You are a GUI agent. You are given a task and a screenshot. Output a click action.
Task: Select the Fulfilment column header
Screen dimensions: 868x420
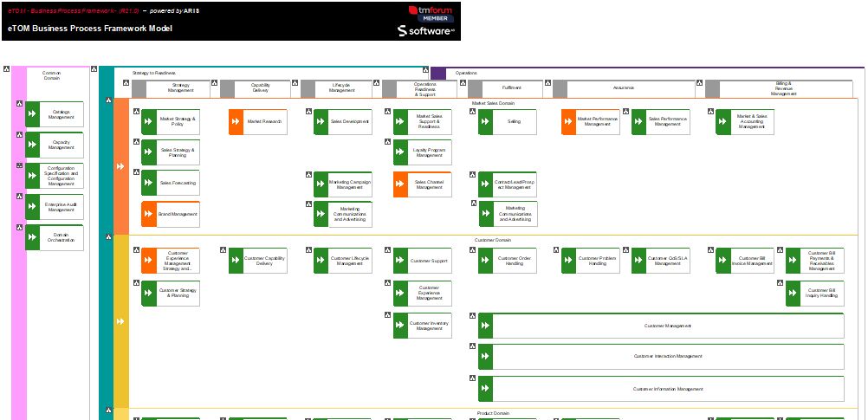point(511,88)
